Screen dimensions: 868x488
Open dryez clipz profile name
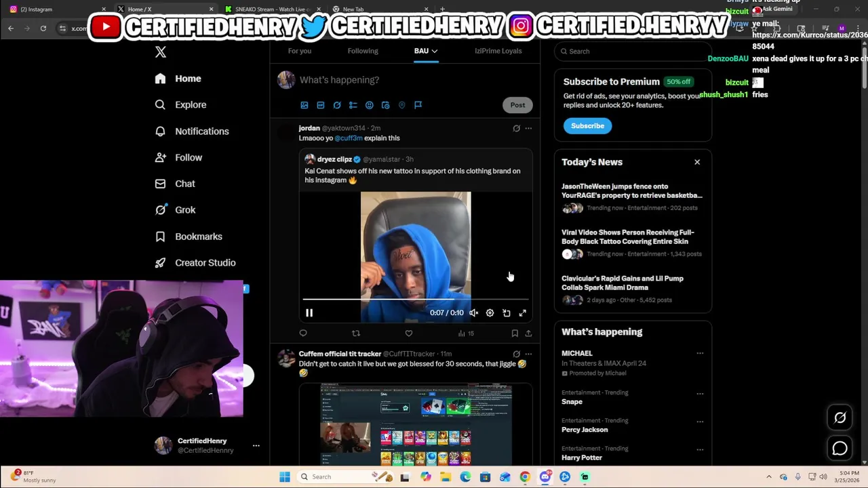pyautogui.click(x=334, y=159)
